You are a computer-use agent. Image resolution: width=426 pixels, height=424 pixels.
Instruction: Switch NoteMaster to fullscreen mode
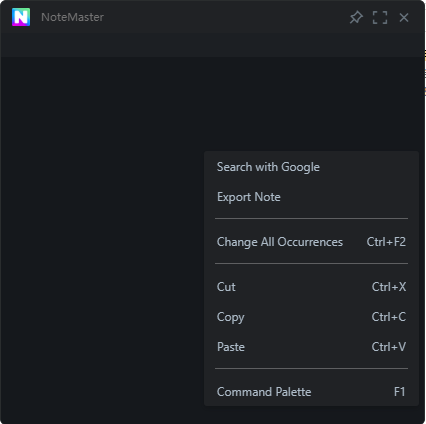(380, 17)
